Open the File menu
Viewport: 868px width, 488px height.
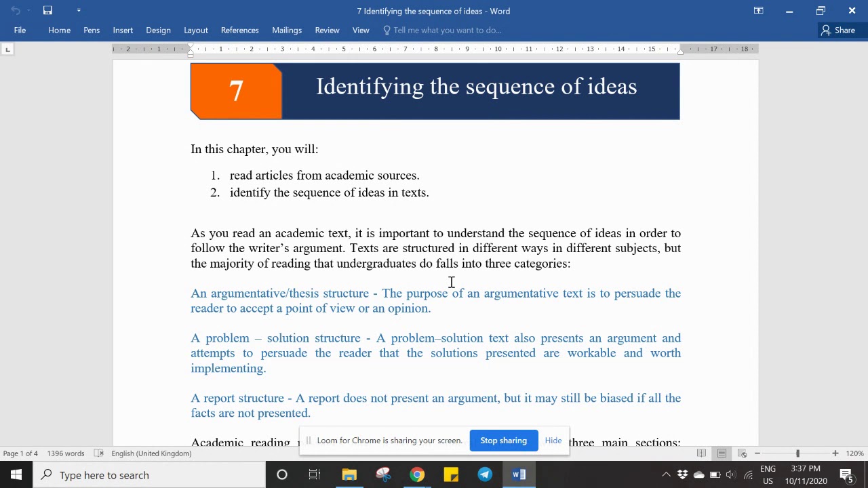click(20, 30)
